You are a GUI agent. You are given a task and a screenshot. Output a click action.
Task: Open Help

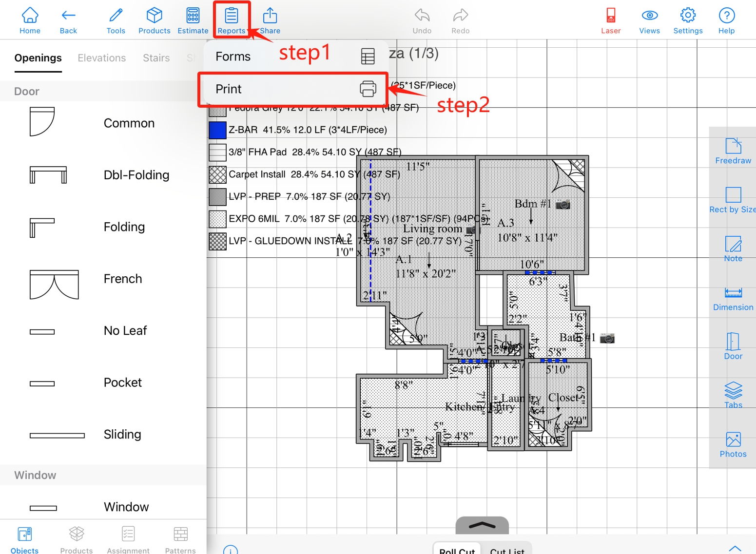(x=726, y=21)
